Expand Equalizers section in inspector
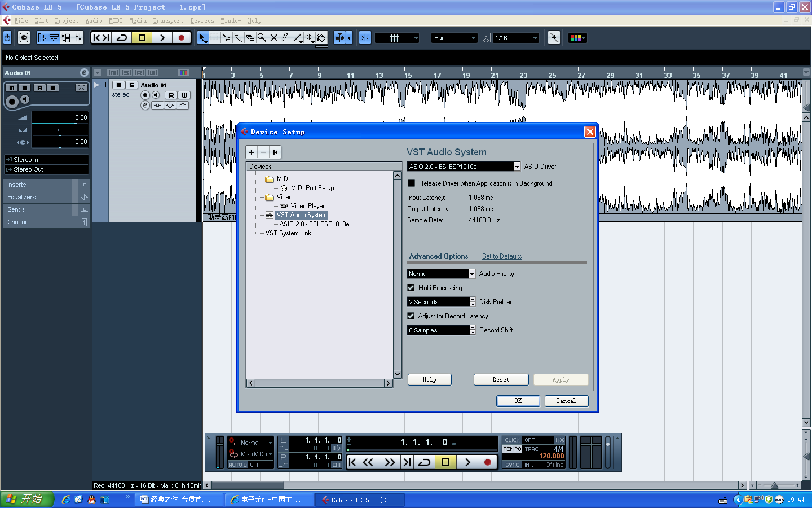 (46, 198)
